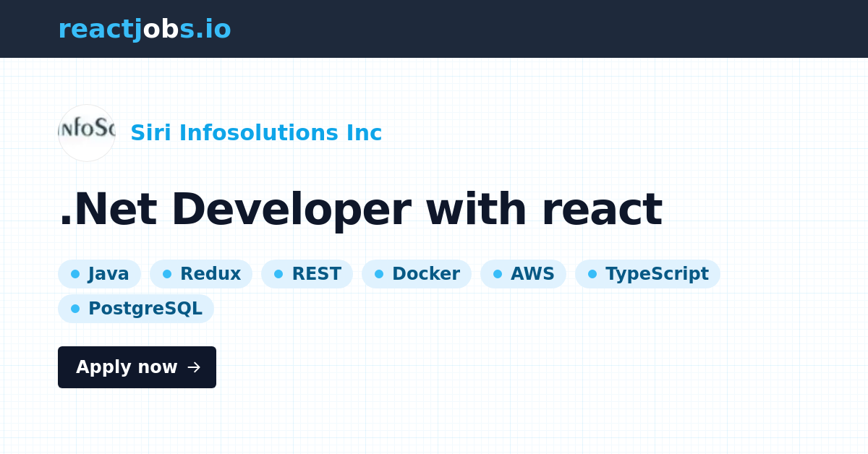Click the bullet dot on the Redux tag

[x=166, y=274]
